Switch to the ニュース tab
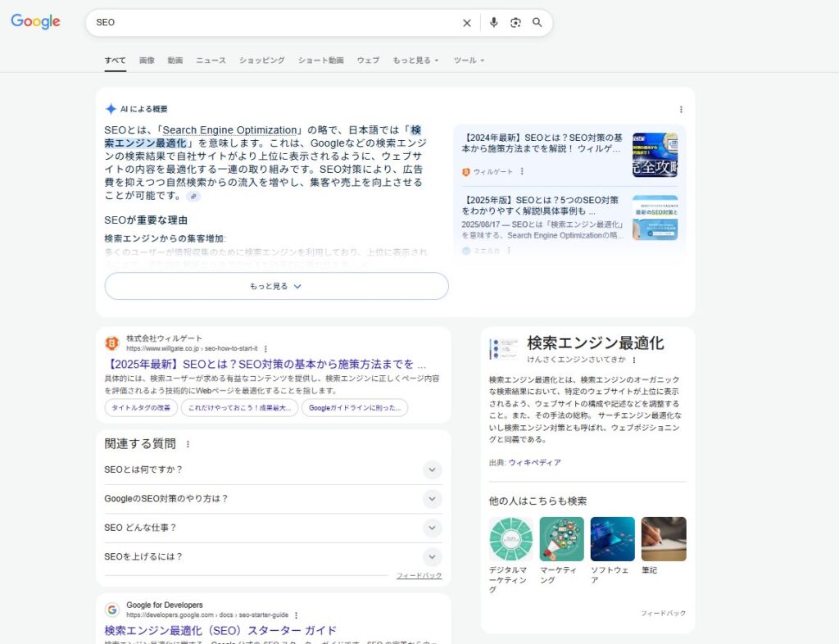The image size is (839, 644). [x=211, y=61]
